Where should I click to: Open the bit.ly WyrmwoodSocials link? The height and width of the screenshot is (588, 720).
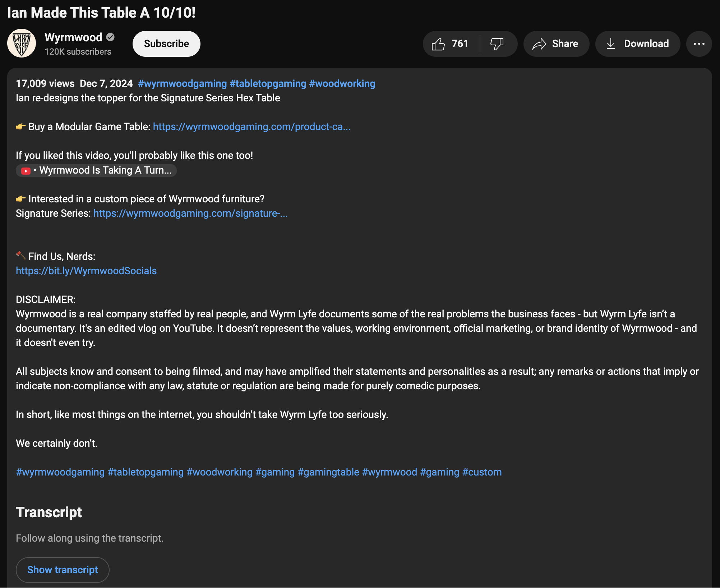click(86, 271)
